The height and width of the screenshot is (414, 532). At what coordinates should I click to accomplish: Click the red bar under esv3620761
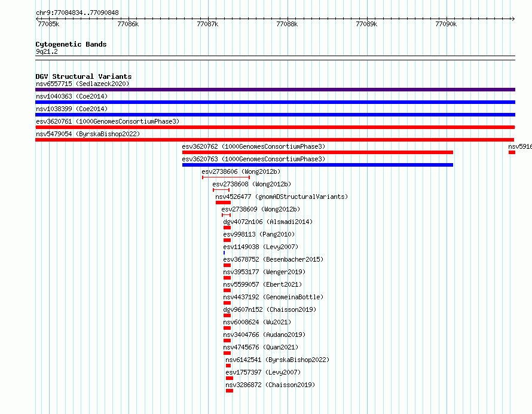pos(275,127)
